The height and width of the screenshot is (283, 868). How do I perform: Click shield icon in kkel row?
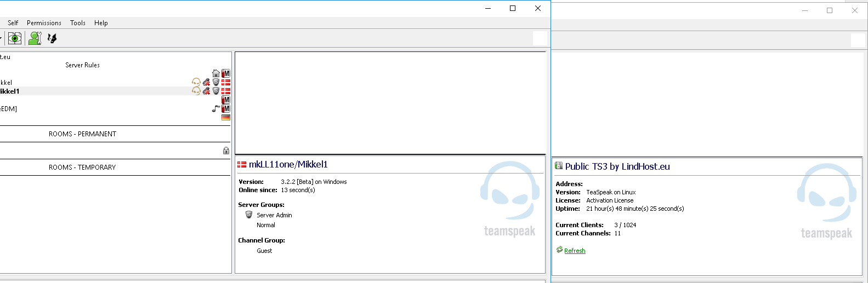pyautogui.click(x=216, y=82)
